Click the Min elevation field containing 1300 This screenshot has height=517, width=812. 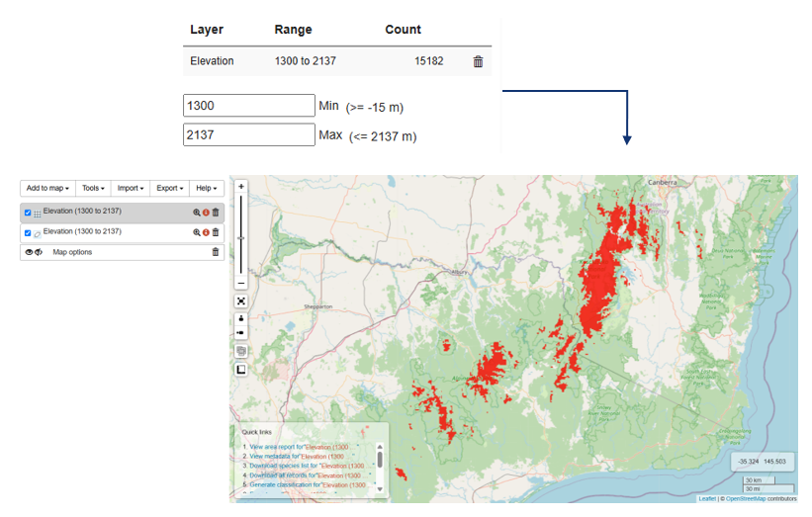(x=248, y=106)
